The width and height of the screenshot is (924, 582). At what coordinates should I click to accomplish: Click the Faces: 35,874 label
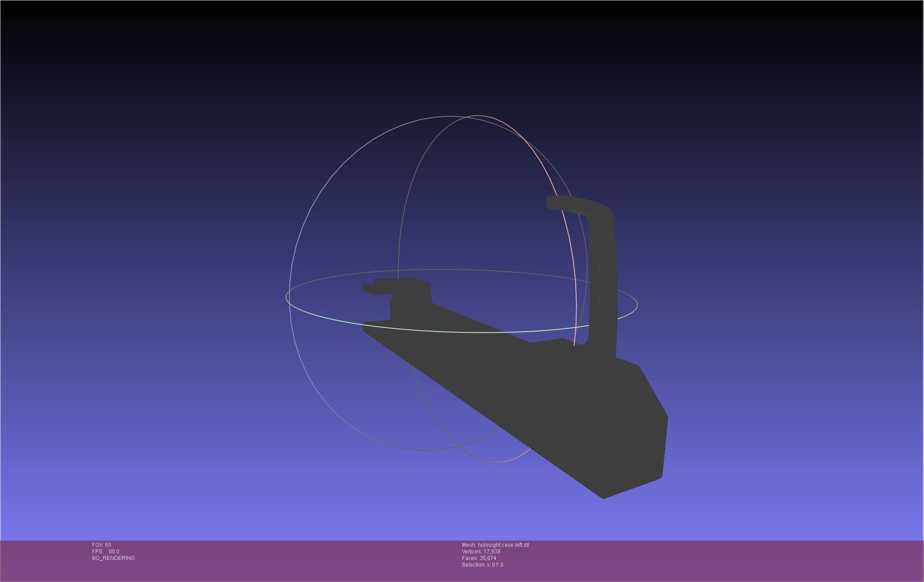click(479, 558)
